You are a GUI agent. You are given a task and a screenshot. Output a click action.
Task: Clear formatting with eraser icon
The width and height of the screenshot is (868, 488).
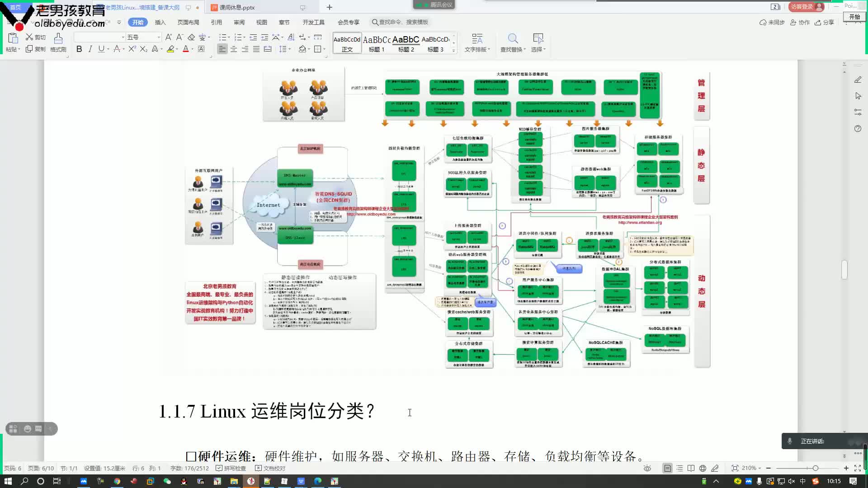191,37
